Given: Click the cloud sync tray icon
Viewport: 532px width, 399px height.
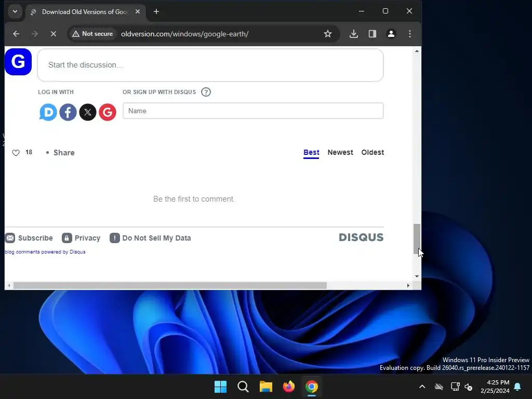Looking at the screenshot, I should click(439, 387).
